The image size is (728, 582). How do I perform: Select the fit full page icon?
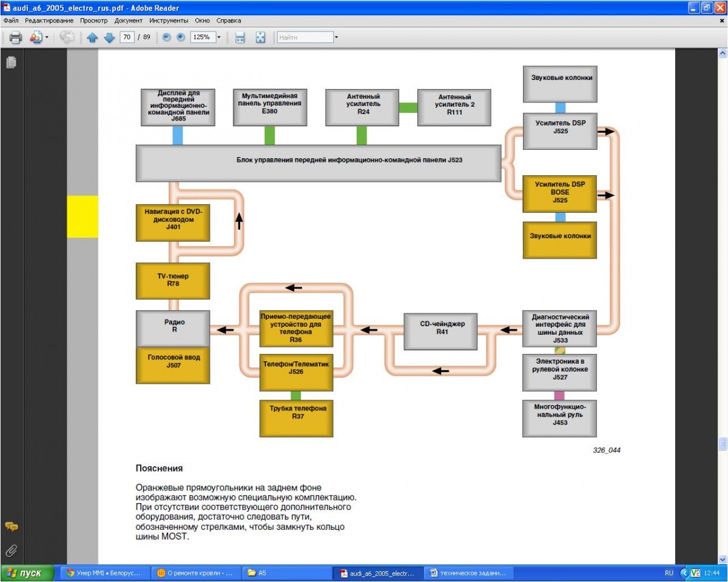point(260,38)
